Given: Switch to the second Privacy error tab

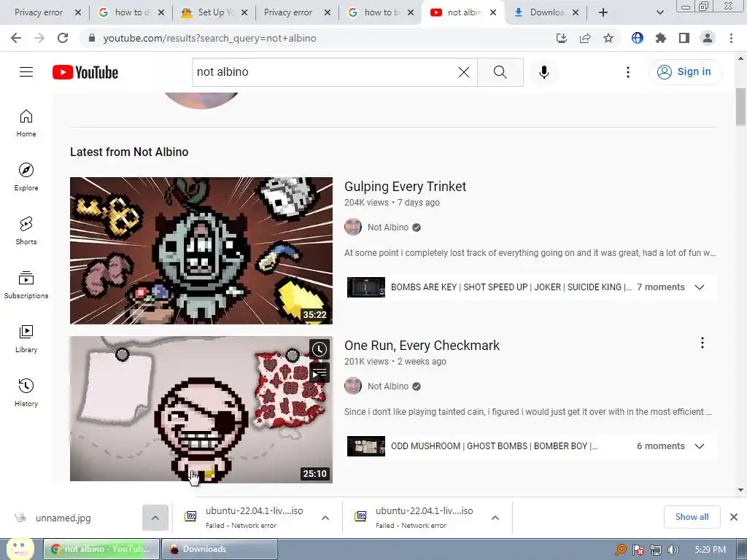Looking at the screenshot, I should [x=288, y=12].
